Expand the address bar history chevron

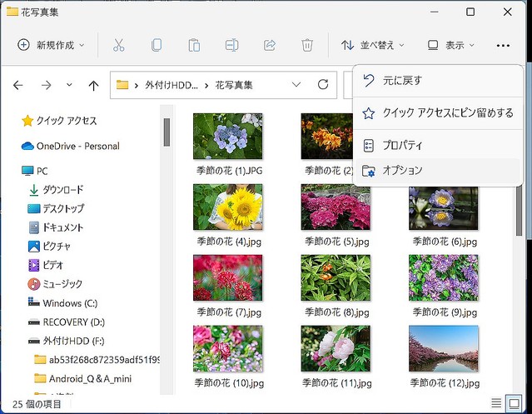[296, 85]
